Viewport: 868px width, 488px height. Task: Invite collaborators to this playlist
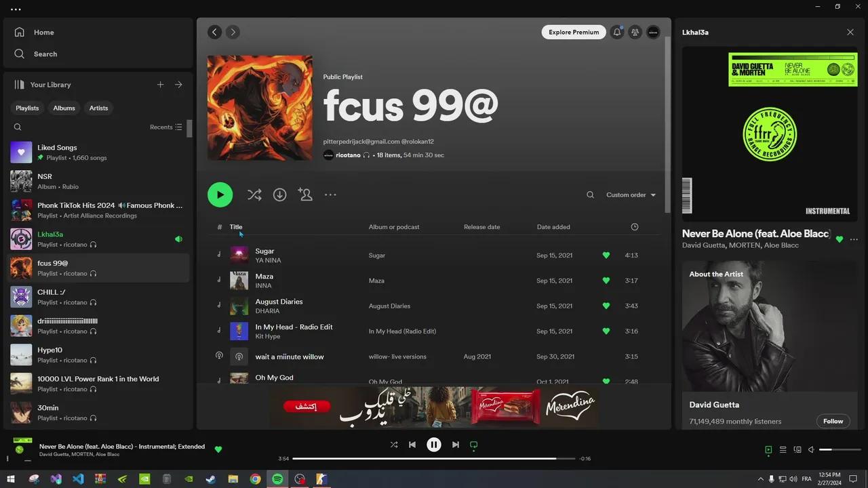[305, 195]
